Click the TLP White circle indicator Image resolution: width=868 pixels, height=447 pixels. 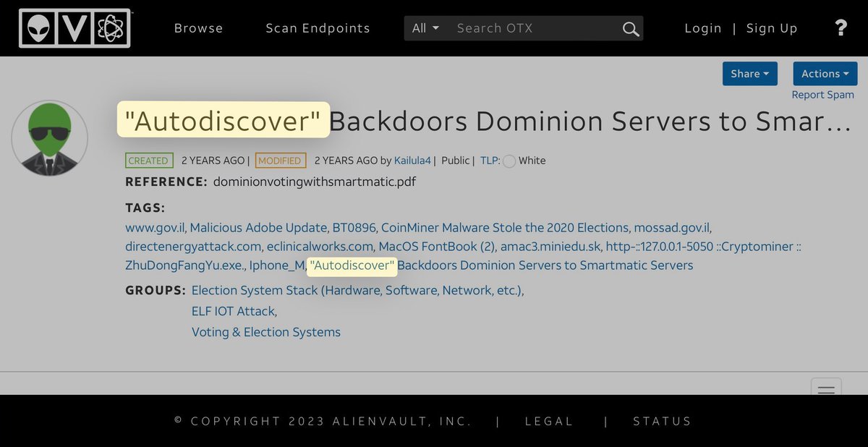[509, 161]
